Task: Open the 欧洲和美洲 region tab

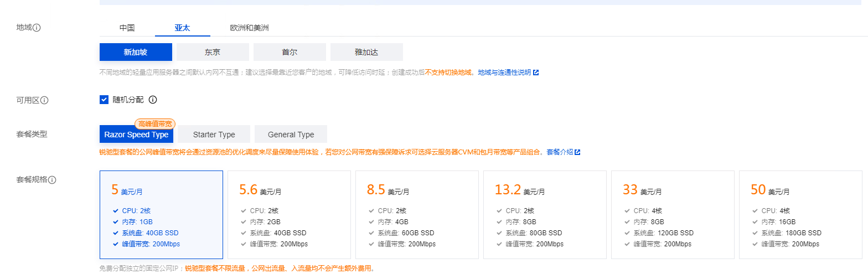Action: pyautogui.click(x=249, y=28)
